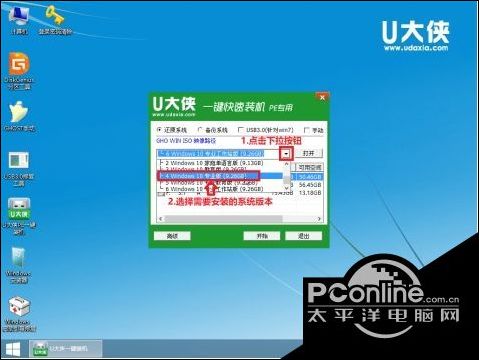Close the U大侠 installer dialog

(322, 98)
